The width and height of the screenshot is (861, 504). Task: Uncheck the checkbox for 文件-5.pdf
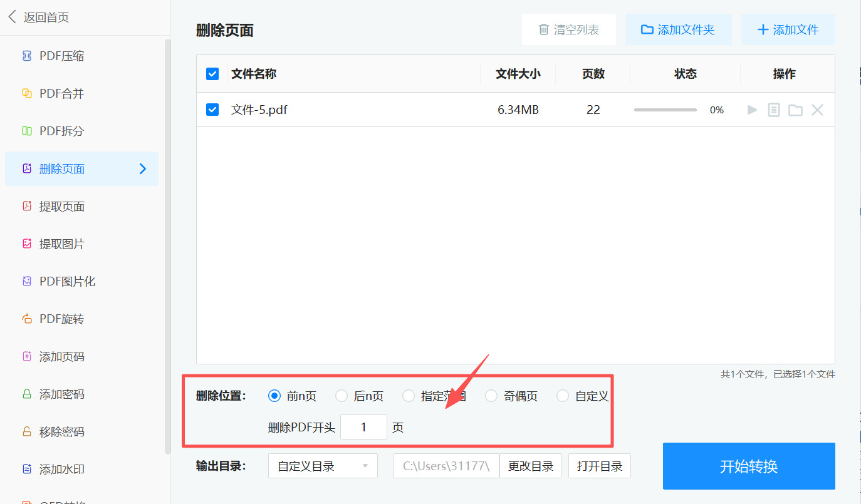tap(212, 110)
